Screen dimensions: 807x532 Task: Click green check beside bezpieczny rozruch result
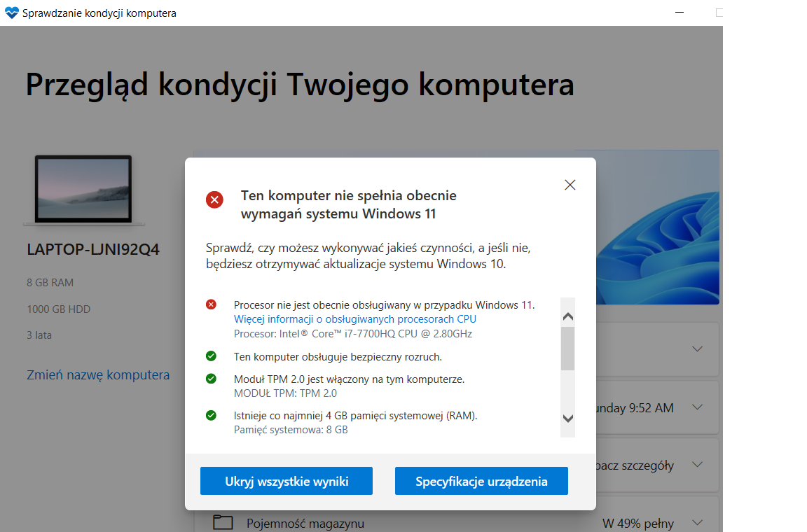click(211, 356)
